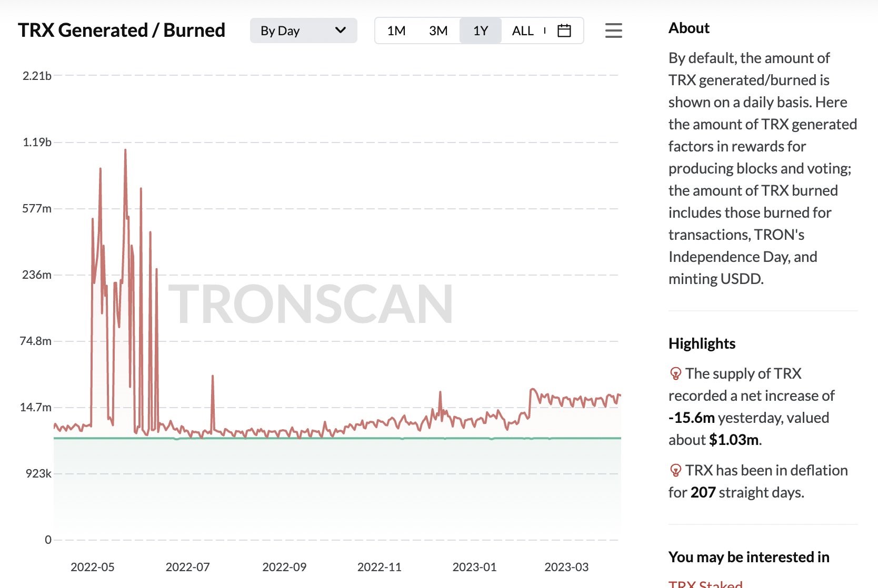Image resolution: width=878 pixels, height=588 pixels.
Task: Select the 3M time range
Action: (438, 31)
